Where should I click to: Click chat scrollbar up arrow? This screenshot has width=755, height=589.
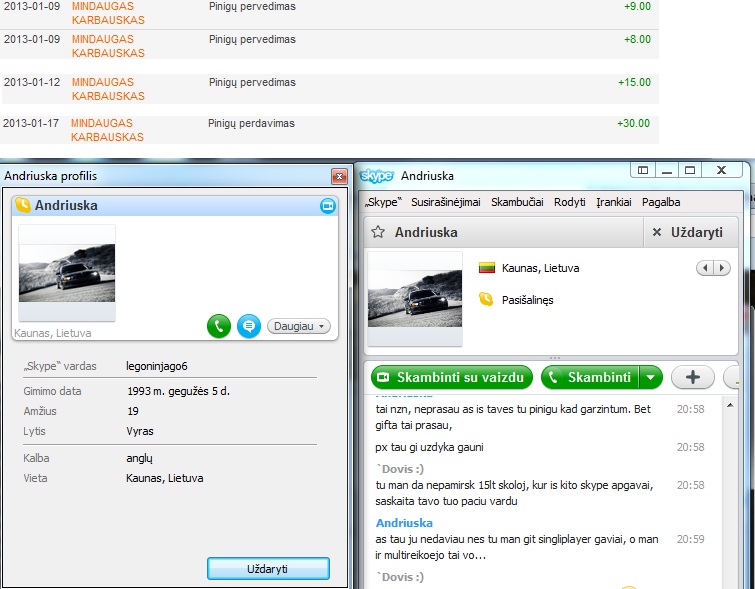click(x=730, y=406)
